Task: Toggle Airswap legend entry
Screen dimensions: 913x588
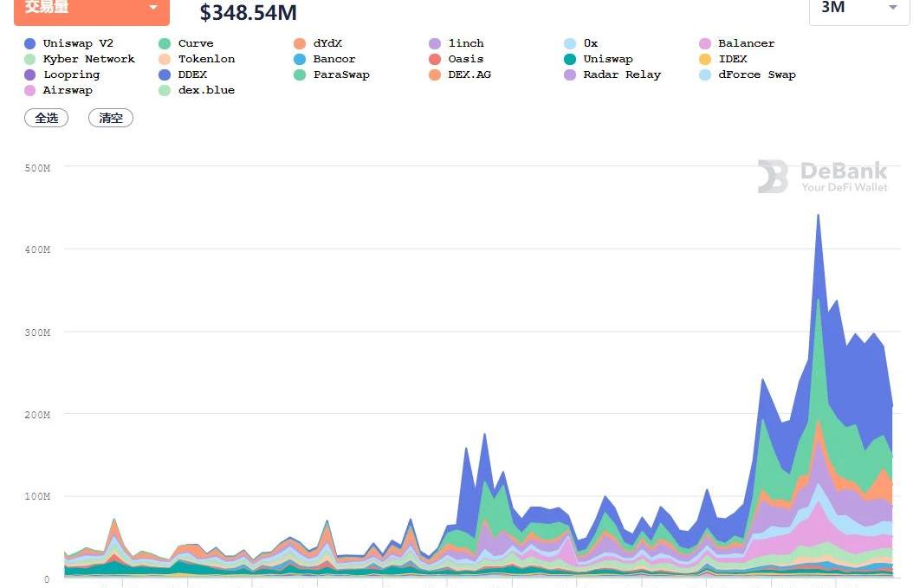Action: click(x=58, y=91)
